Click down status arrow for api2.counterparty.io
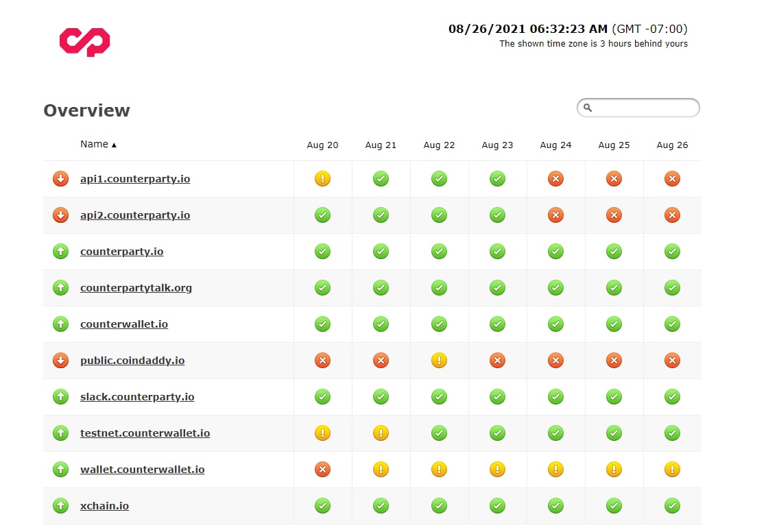Screen dimensions: 779x532 [x=60, y=215]
